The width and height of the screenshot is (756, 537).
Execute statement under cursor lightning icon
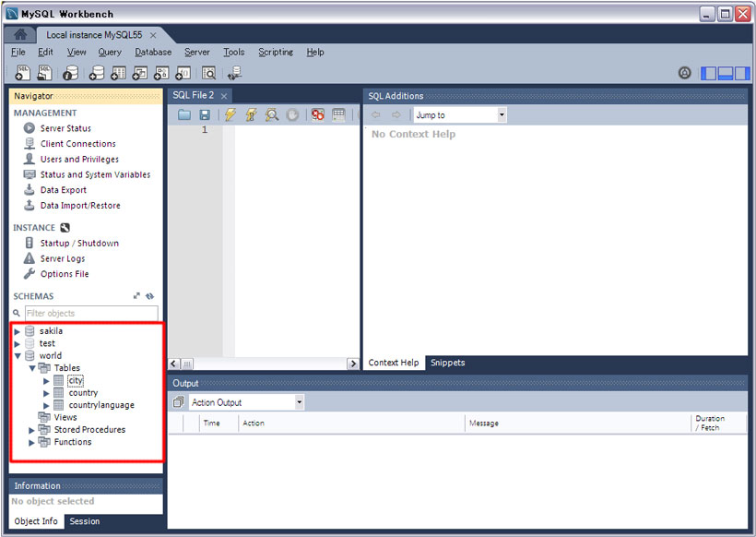point(251,114)
